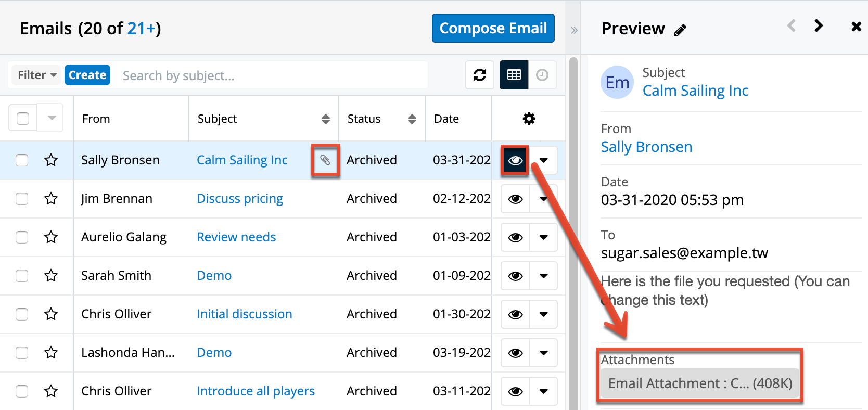Open bulk actions dropdown next to select-all
Screen dimensions: 868x410
pos(52,118)
